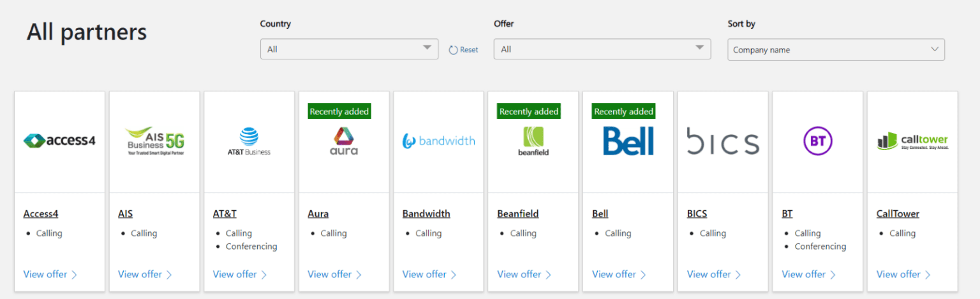Click the blue Bell logo
This screenshot has height=299, width=980.
(628, 141)
